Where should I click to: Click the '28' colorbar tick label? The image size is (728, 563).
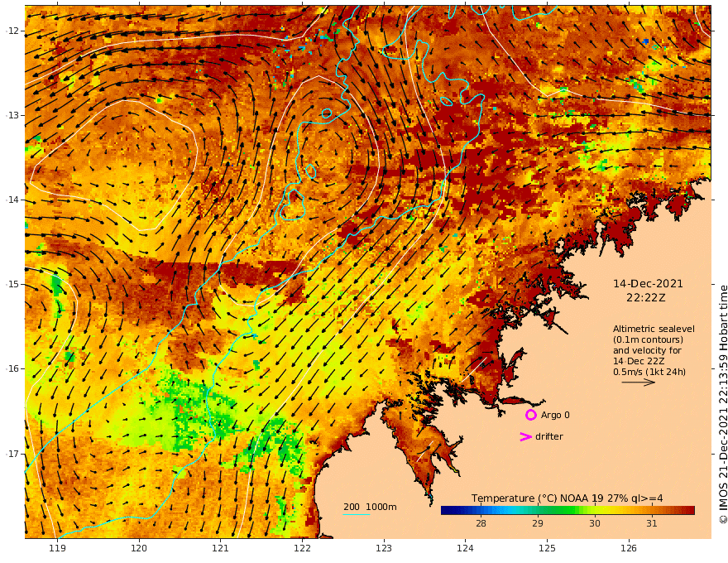pyautogui.click(x=481, y=523)
